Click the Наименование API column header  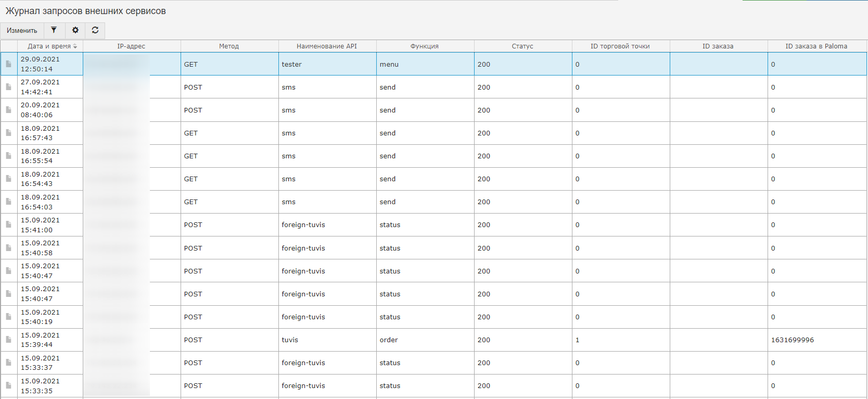tap(327, 46)
